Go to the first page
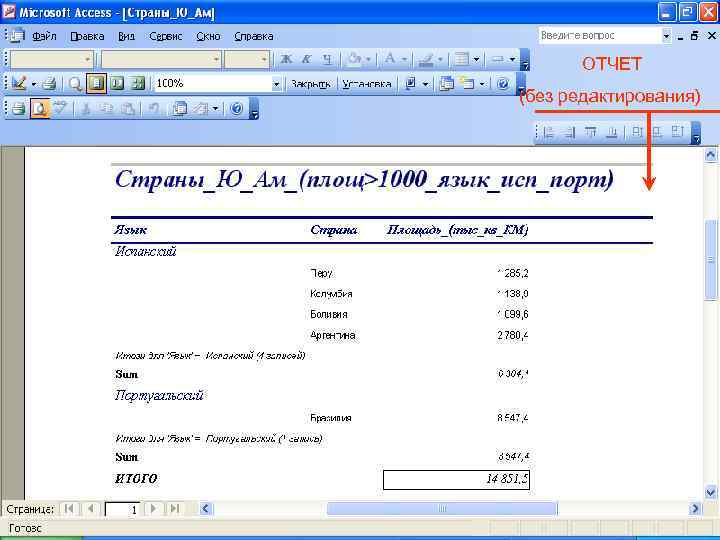 click(x=69, y=508)
